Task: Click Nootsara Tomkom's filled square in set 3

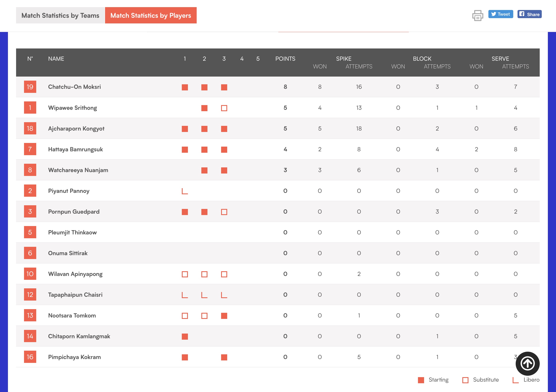Action: [x=224, y=316]
